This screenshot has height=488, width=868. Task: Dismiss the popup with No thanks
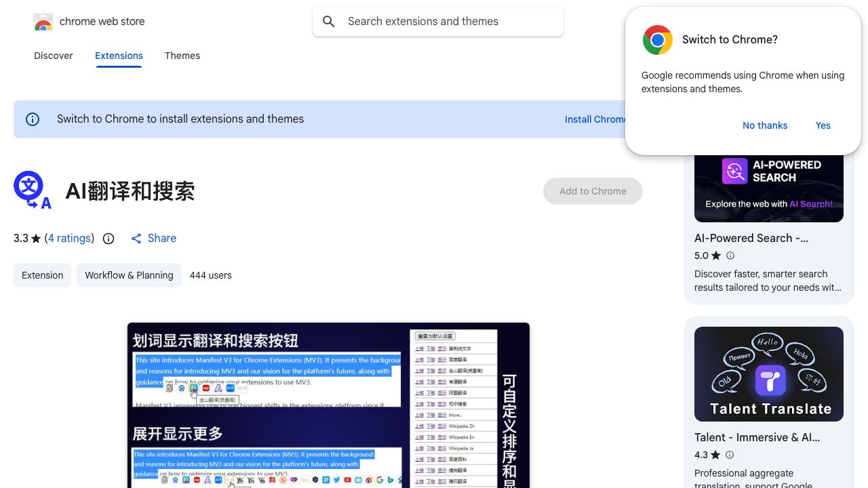click(765, 125)
